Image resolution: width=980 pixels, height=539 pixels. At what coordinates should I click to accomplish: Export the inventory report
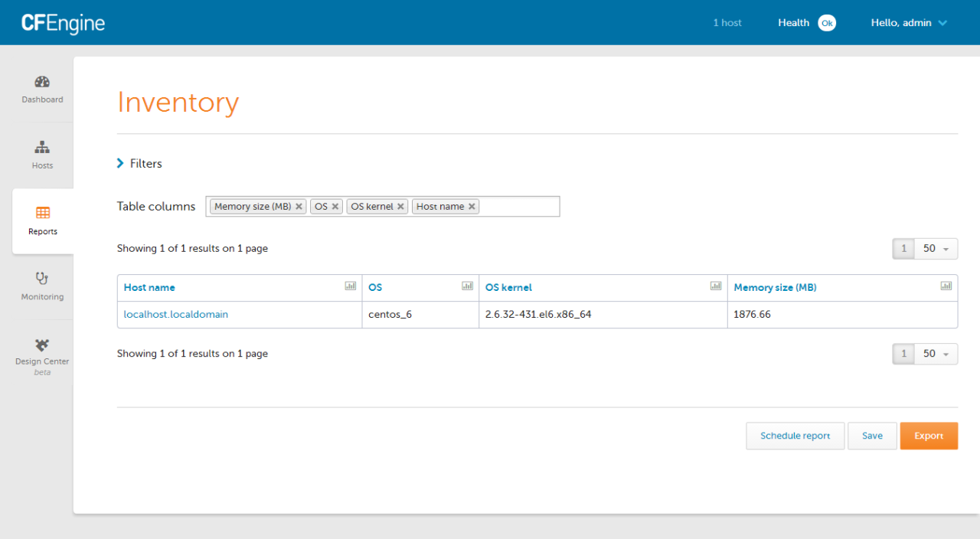click(x=929, y=435)
